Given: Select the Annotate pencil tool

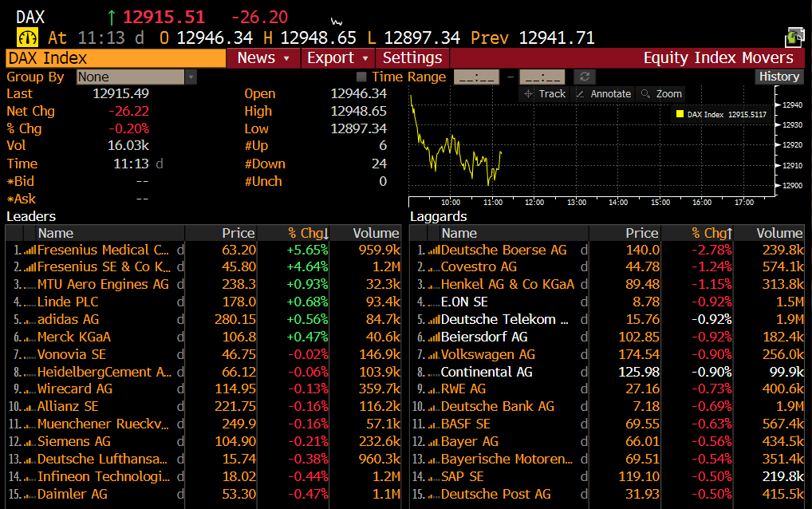Looking at the screenshot, I should (x=603, y=93).
